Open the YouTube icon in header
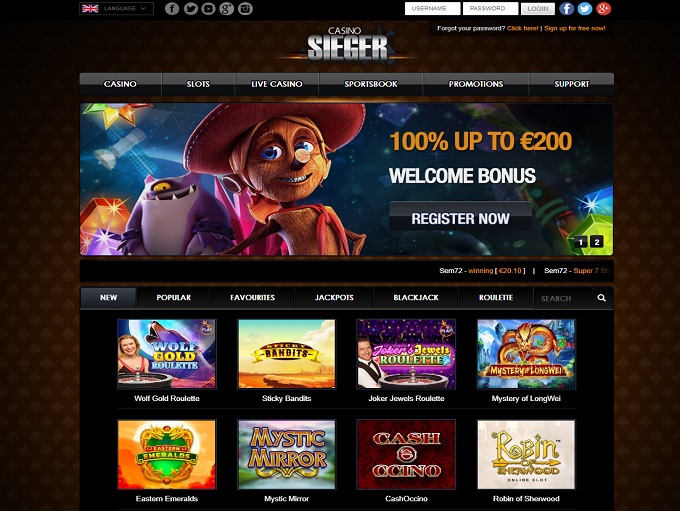The width and height of the screenshot is (680, 511). pyautogui.click(x=209, y=9)
